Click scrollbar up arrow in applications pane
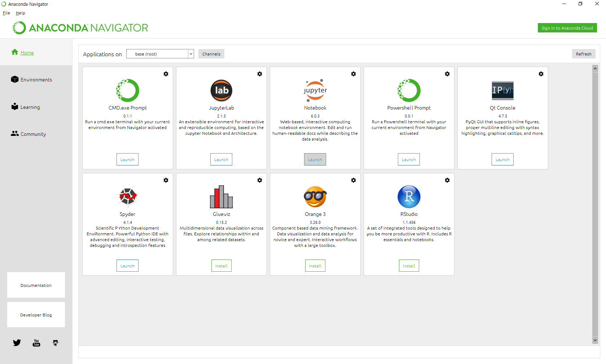The height and width of the screenshot is (364, 606). coord(595,68)
